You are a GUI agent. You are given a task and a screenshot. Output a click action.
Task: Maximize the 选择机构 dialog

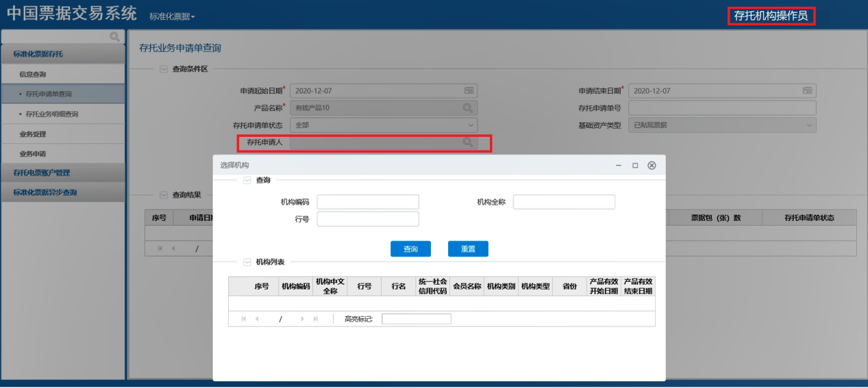(635, 166)
